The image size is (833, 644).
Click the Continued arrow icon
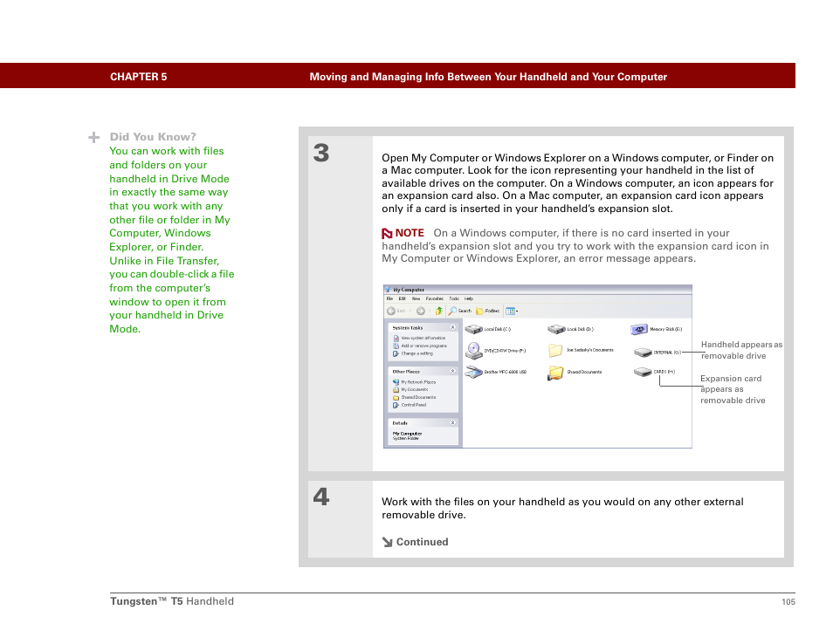(388, 542)
